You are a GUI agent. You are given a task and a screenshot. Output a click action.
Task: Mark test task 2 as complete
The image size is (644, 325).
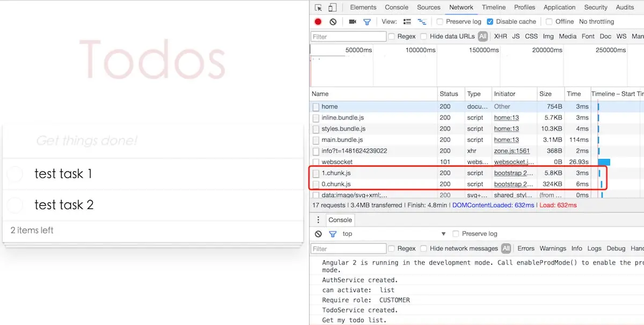pos(15,205)
